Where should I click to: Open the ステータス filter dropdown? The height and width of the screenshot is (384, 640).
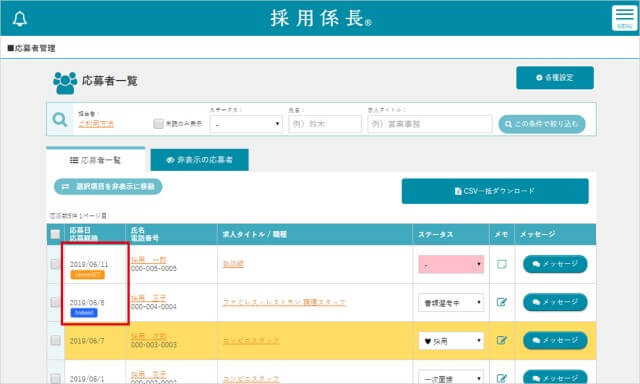(x=246, y=124)
